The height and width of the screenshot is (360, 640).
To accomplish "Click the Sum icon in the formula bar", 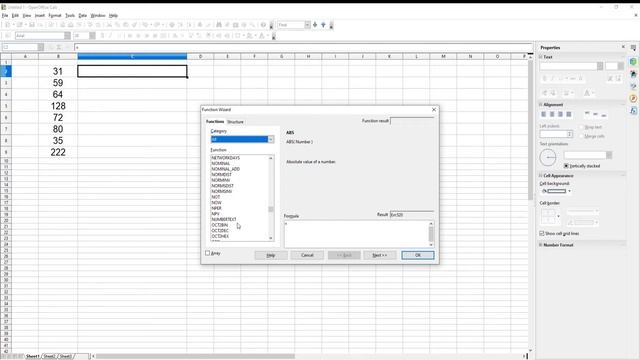I will pos(59,47).
